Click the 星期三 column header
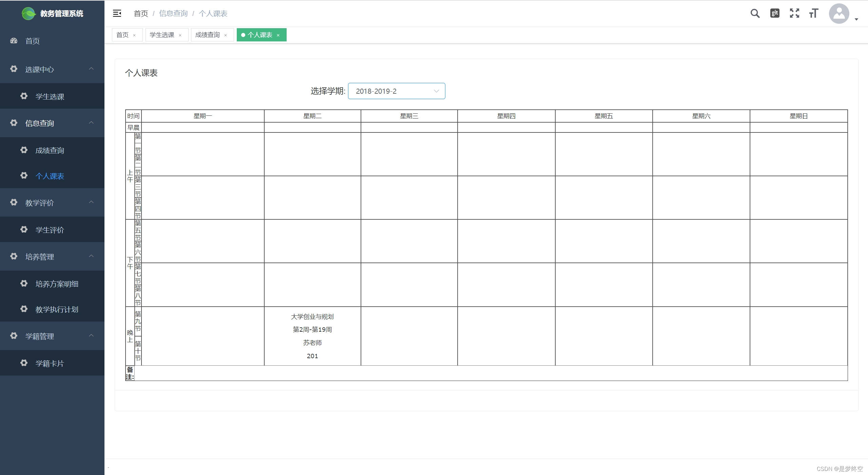The image size is (868, 475). [409, 116]
